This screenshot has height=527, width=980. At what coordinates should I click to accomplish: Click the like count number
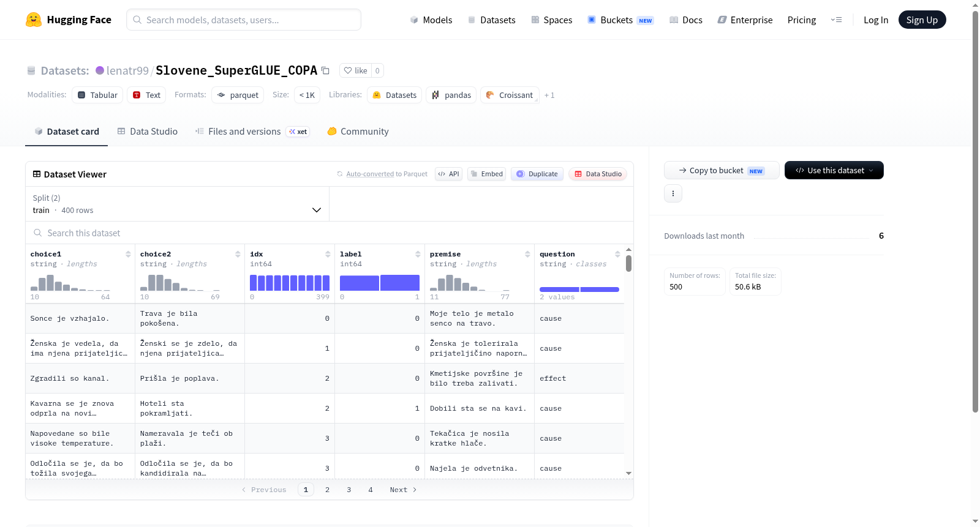(x=377, y=70)
